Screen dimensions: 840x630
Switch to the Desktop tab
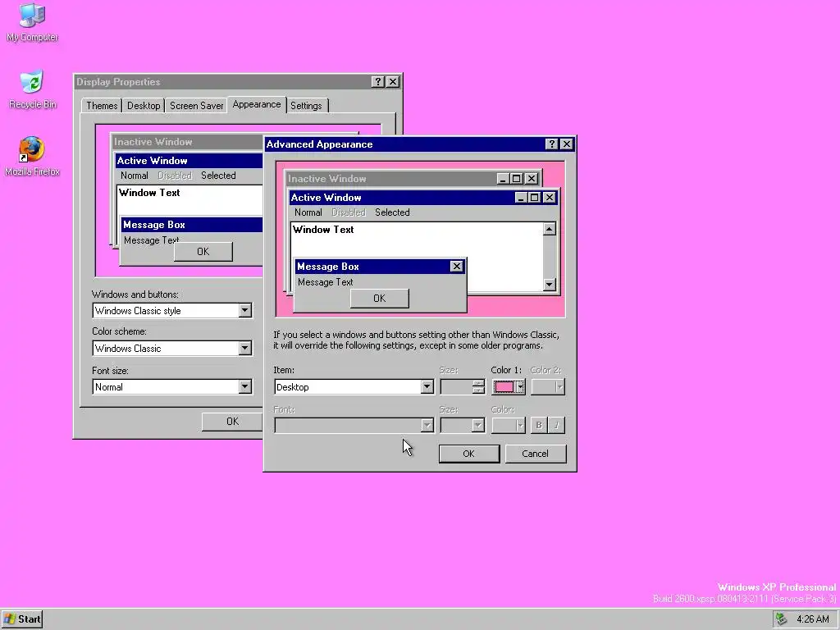[143, 106]
